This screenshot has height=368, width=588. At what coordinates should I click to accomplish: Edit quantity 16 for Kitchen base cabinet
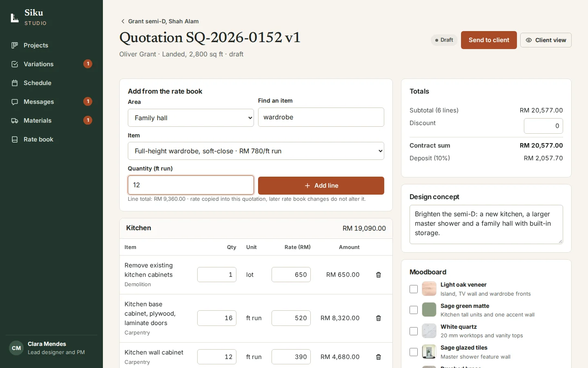click(x=217, y=318)
